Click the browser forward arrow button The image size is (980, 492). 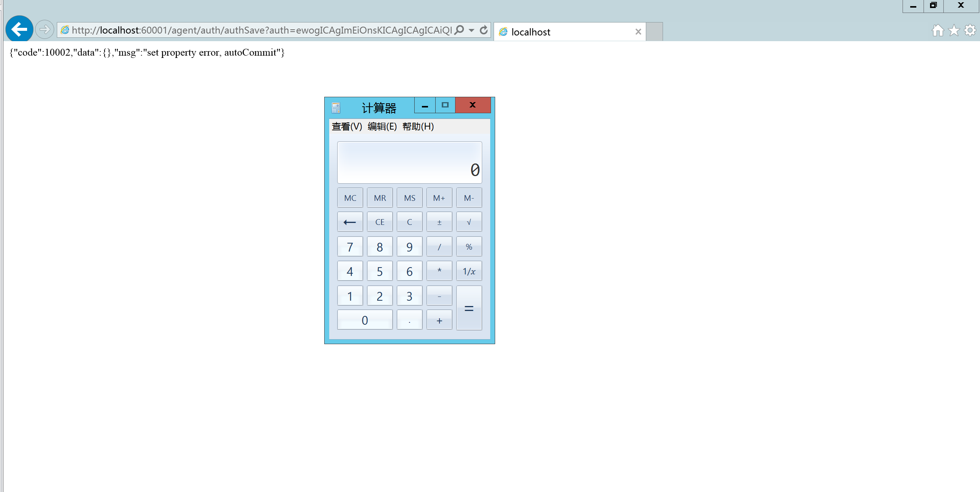coord(45,29)
